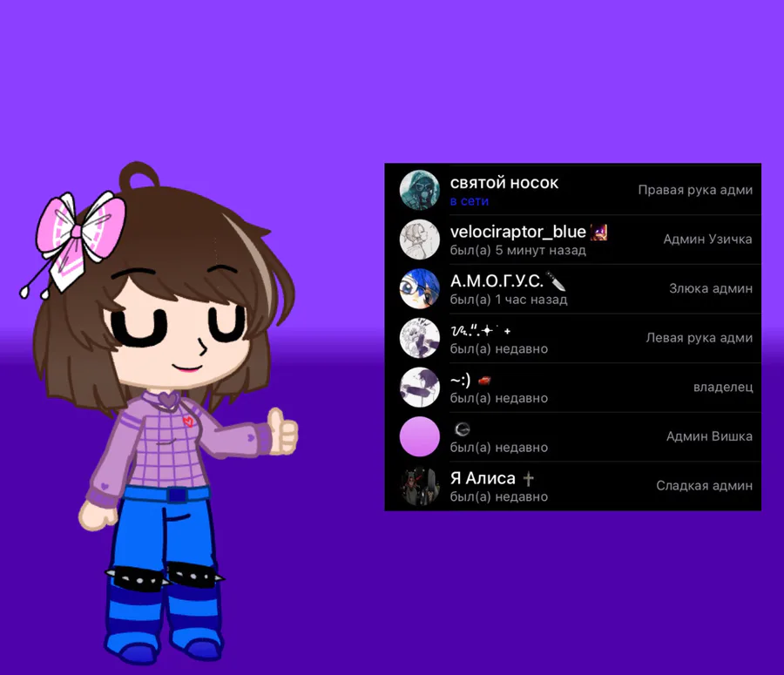The width and height of the screenshot is (784, 675).
Task: Click the 'Админ Узичка' title
Action: (x=707, y=239)
